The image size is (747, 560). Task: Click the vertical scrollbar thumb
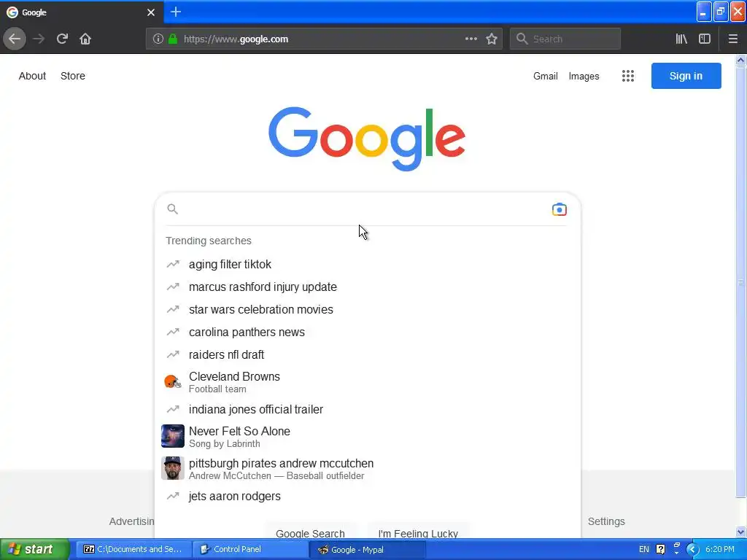740,282
